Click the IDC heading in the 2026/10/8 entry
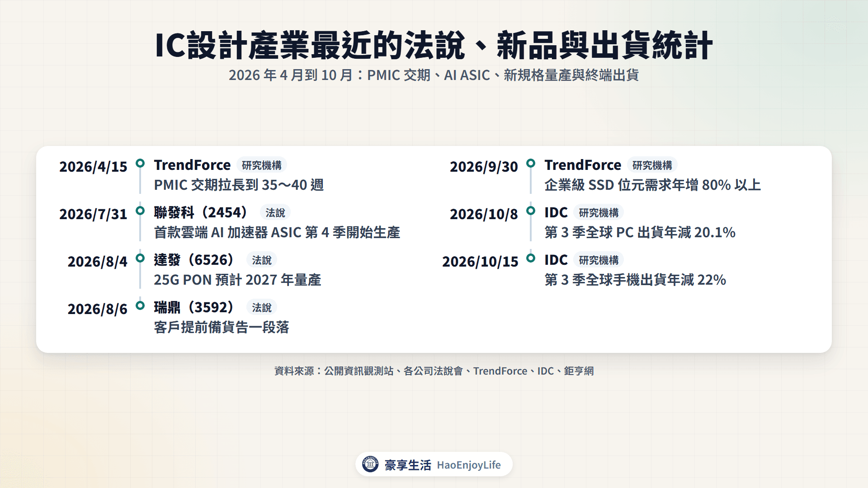Image resolution: width=868 pixels, height=488 pixels. [556, 213]
